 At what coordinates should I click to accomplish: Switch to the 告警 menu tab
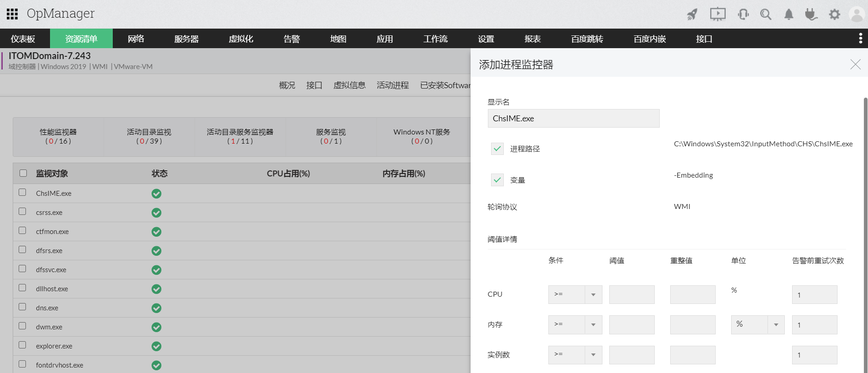coord(291,39)
